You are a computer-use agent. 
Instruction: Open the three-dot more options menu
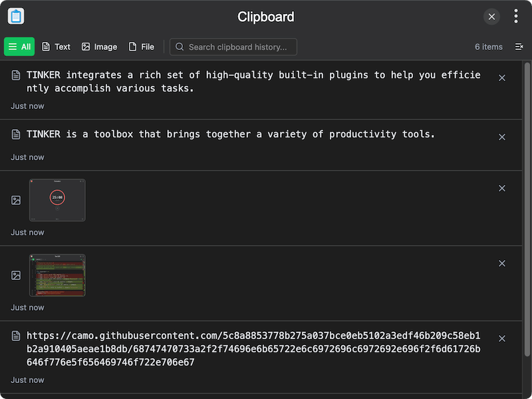tap(516, 17)
